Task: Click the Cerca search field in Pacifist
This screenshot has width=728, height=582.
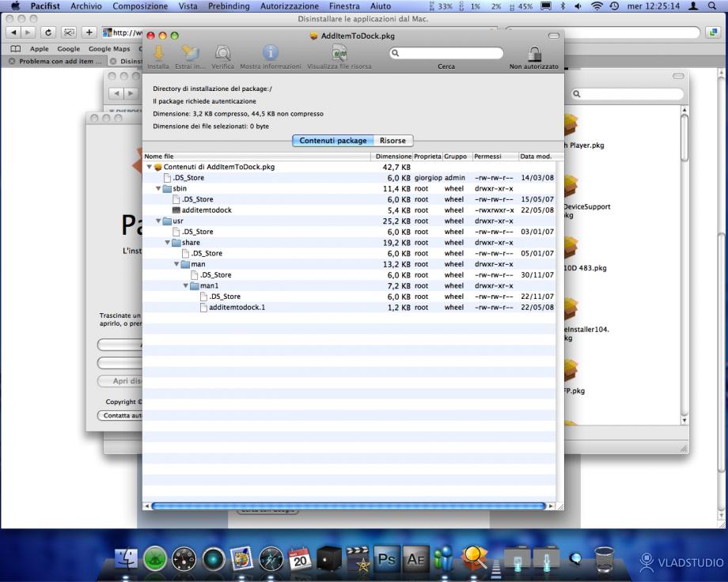Action: [446, 53]
